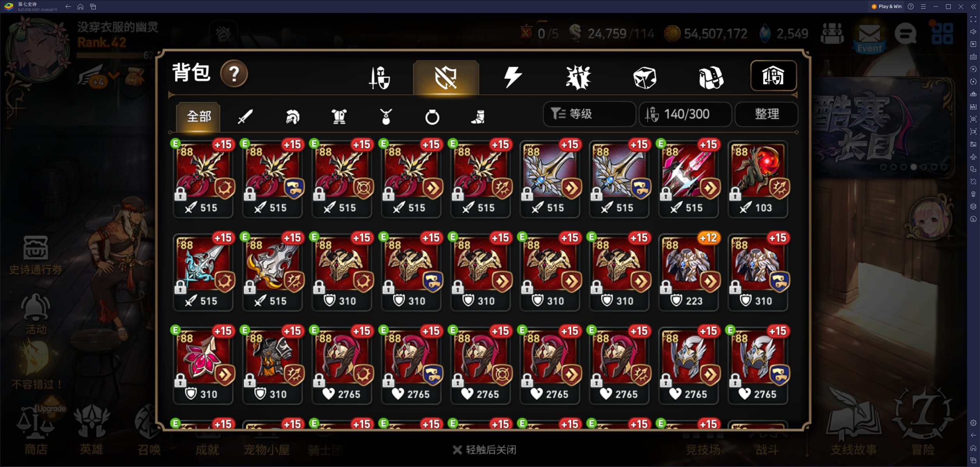Viewport: 980px width, 467px height.
Task: Open the lightning bolt category tab
Action: [x=512, y=77]
